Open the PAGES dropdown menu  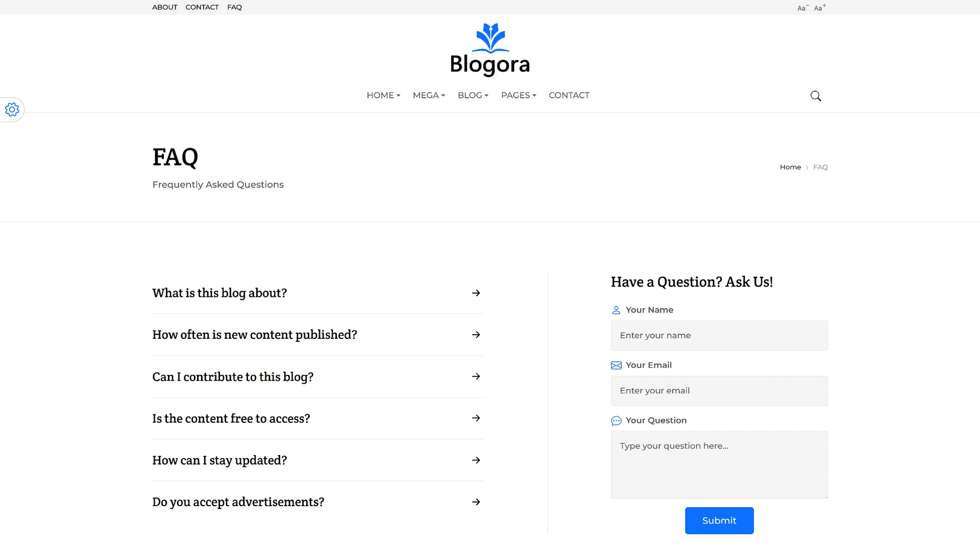click(x=519, y=95)
